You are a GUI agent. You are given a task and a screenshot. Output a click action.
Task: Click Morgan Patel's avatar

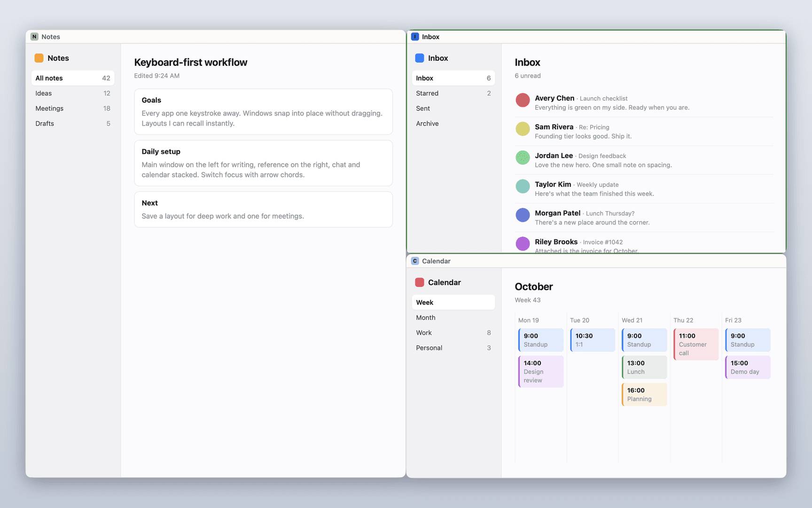523,215
